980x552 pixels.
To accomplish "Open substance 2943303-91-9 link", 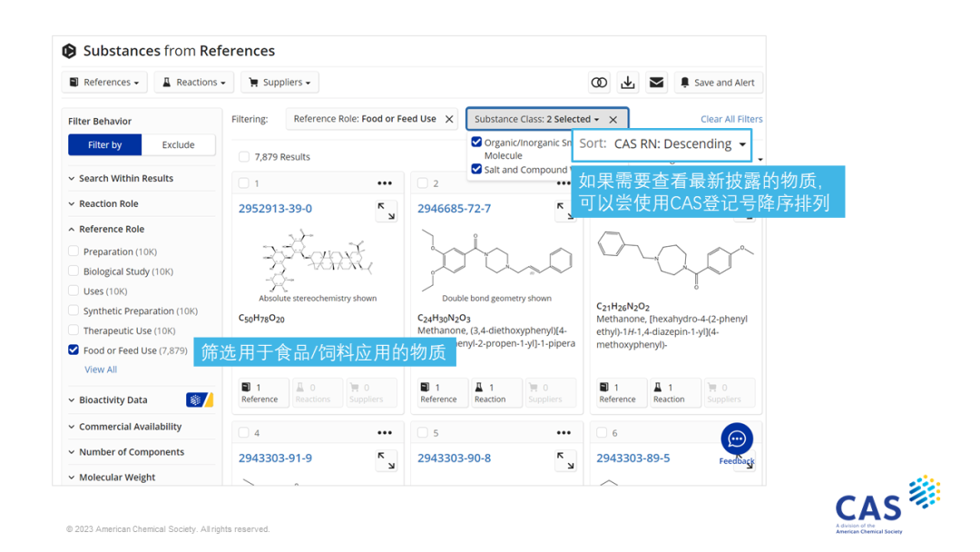I will (275, 458).
